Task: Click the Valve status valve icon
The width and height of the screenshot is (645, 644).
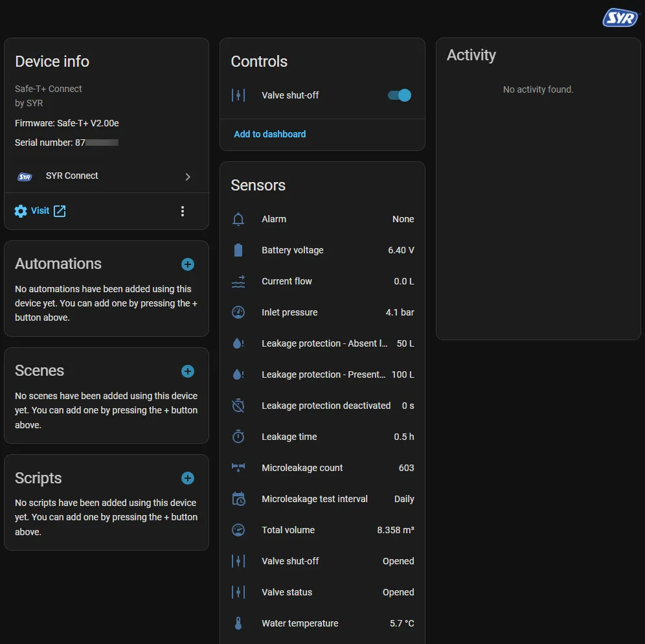Action: (x=238, y=592)
